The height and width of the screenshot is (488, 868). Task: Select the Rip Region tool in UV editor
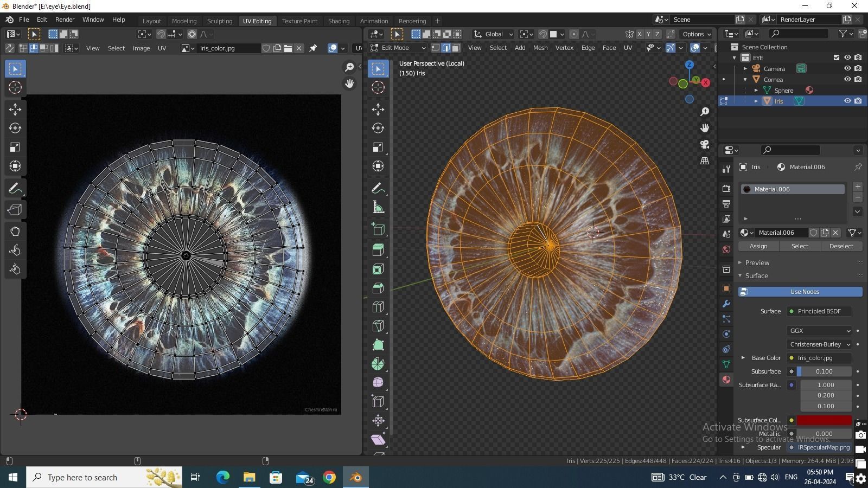tap(15, 210)
